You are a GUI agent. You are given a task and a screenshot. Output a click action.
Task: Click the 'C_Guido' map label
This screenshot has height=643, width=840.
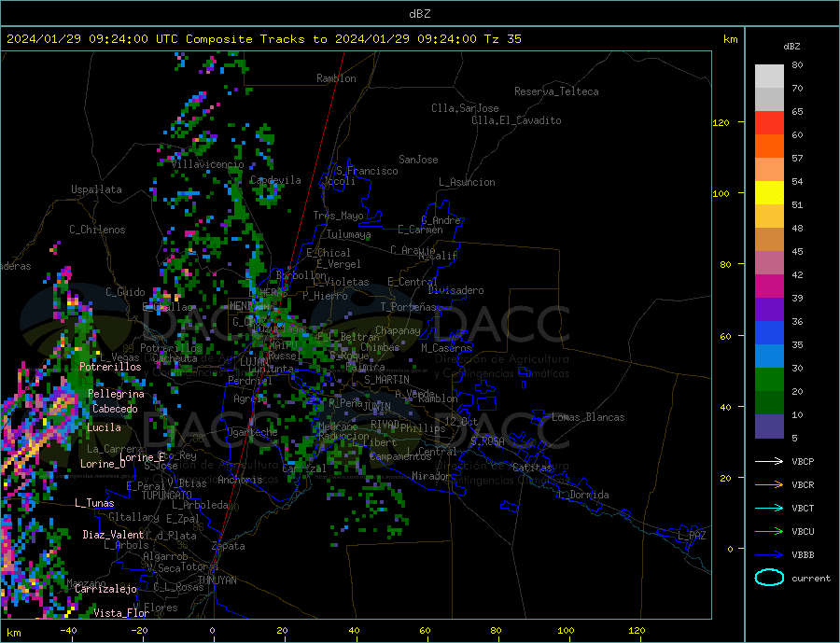(125, 292)
